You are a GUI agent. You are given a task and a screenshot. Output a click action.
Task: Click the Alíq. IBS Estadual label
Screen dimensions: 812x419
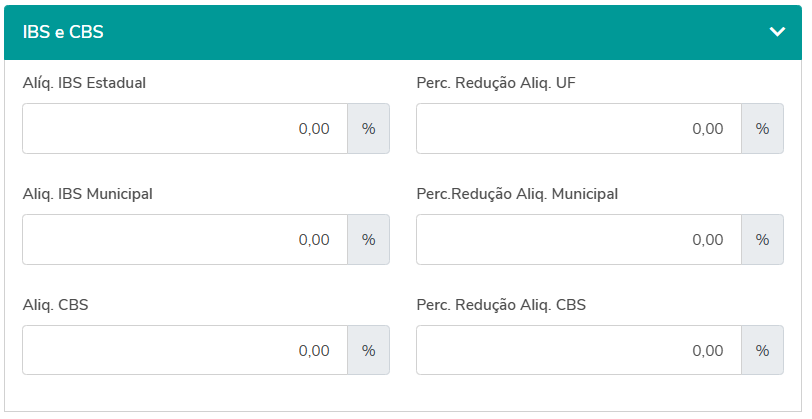pyautogui.click(x=84, y=83)
